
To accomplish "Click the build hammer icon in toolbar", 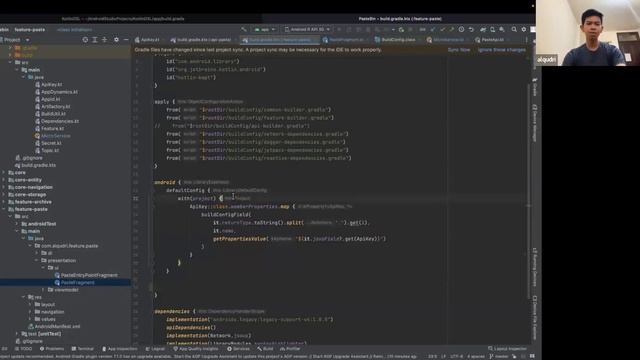I will coord(244,29).
